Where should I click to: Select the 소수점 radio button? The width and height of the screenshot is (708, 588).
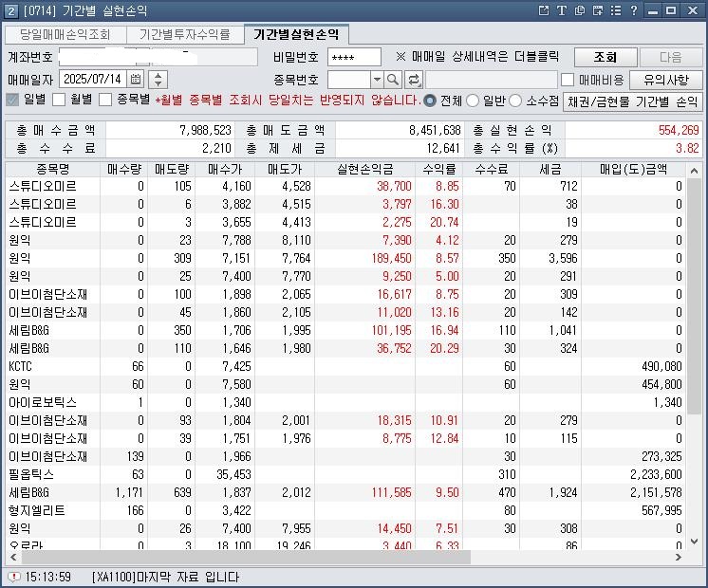click(515, 101)
